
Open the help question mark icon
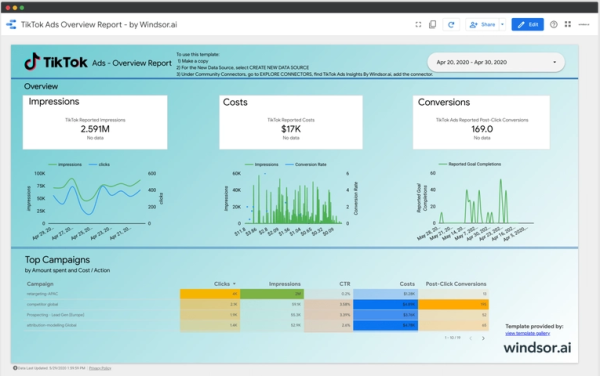point(553,24)
